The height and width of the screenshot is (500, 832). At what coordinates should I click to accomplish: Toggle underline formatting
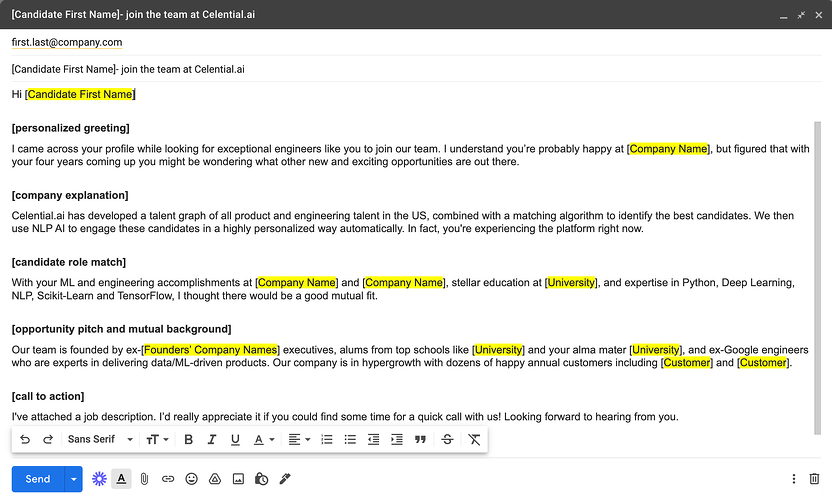(x=235, y=439)
